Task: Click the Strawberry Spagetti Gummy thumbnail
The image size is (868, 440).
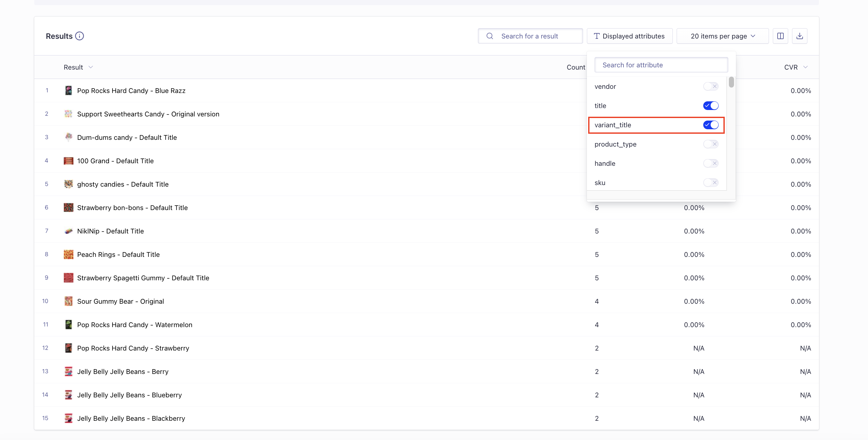Action: 68,278
